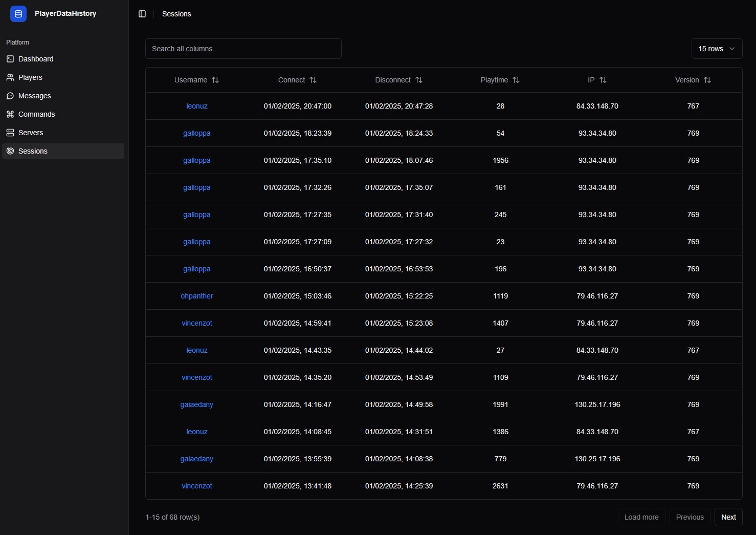
Task: Go to Next page of rows
Action: pos(728,517)
